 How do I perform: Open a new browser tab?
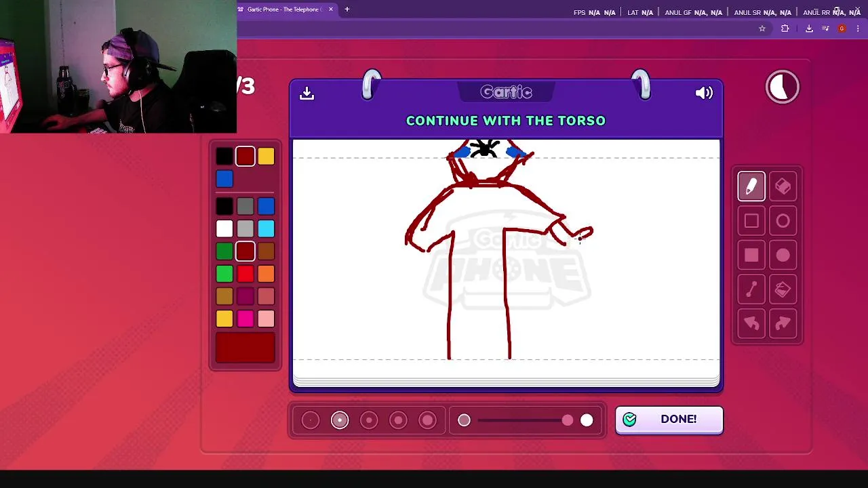(347, 9)
